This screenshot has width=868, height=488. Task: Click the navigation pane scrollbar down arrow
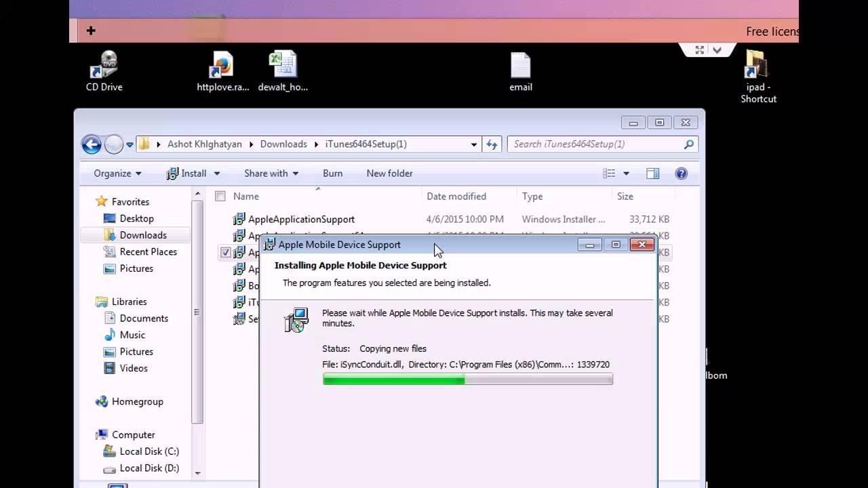[198, 473]
